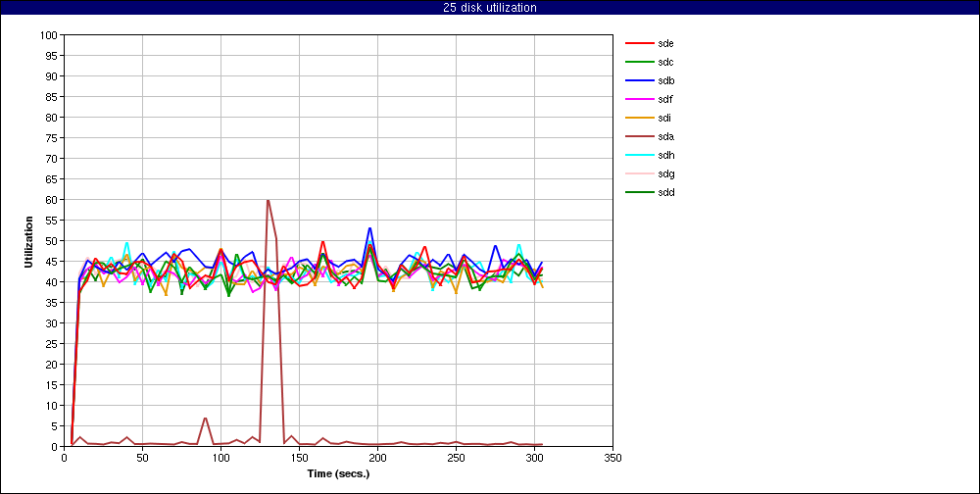Click the red sde legend line swatch
The width and height of the screenshot is (980, 494).
tap(639, 44)
